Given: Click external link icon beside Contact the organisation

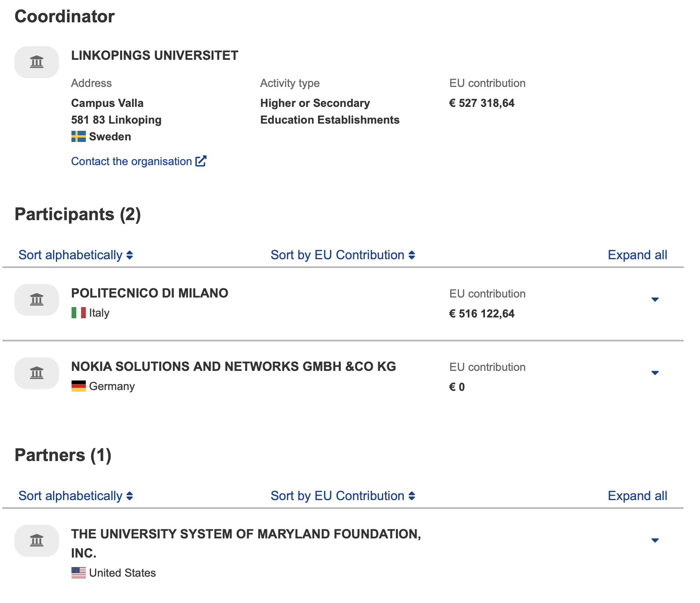Looking at the screenshot, I should (201, 161).
